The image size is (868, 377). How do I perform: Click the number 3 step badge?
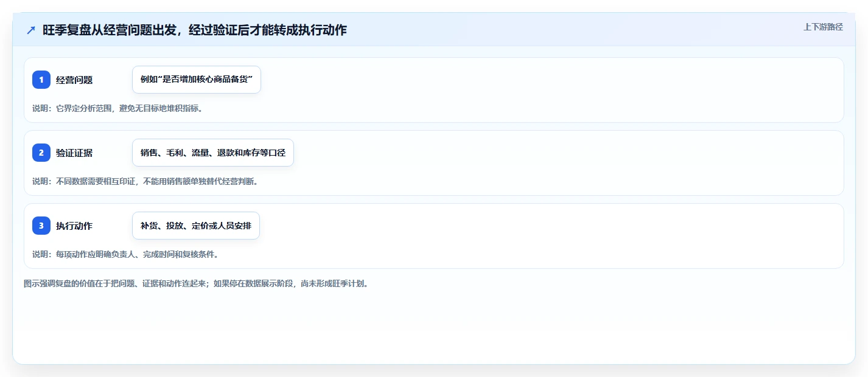pos(41,226)
